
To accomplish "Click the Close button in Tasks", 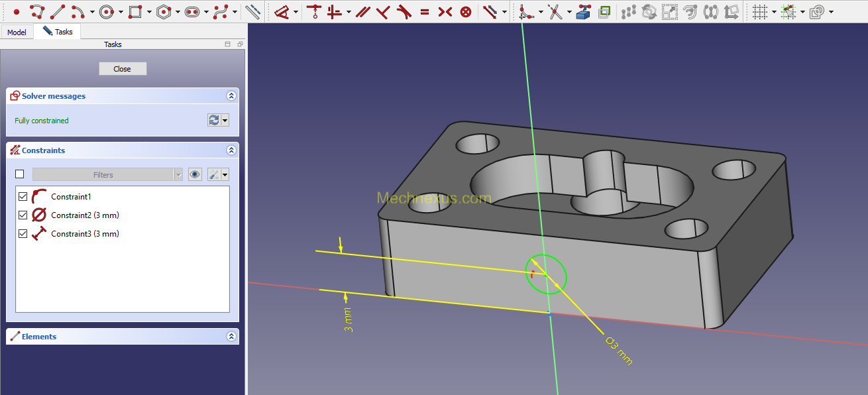I will click(x=123, y=69).
